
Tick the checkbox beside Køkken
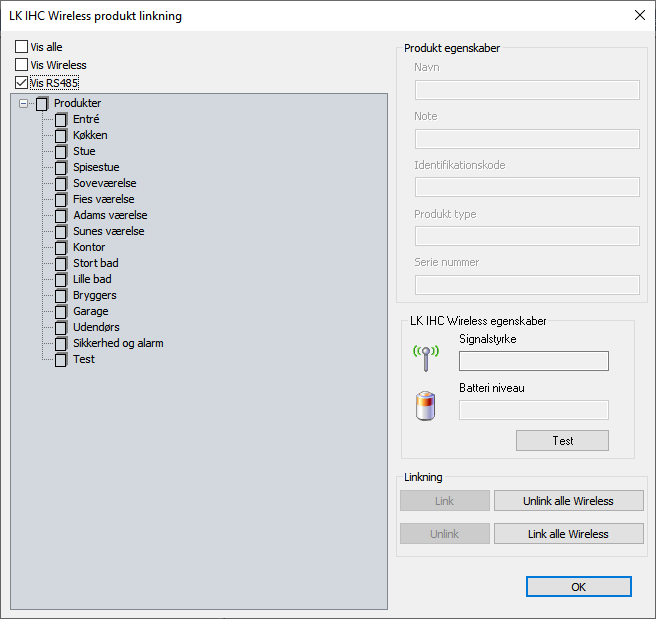point(61,136)
